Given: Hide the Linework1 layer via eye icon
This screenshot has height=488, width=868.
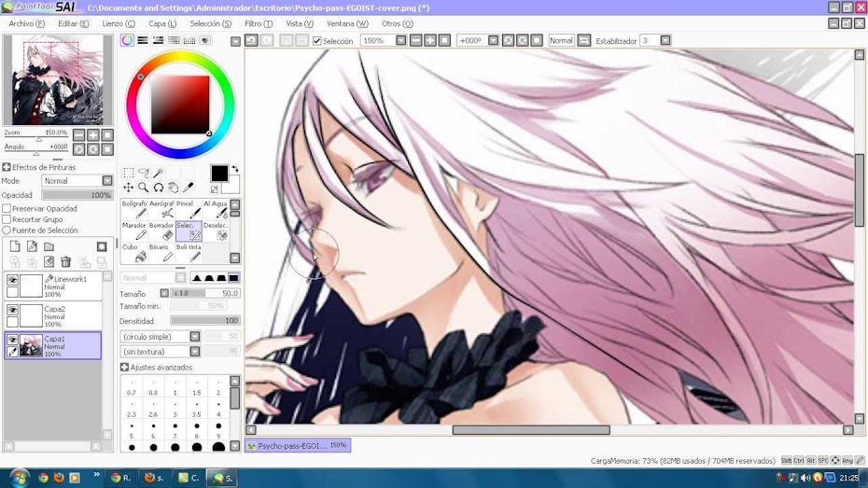Looking at the screenshot, I should (x=12, y=280).
